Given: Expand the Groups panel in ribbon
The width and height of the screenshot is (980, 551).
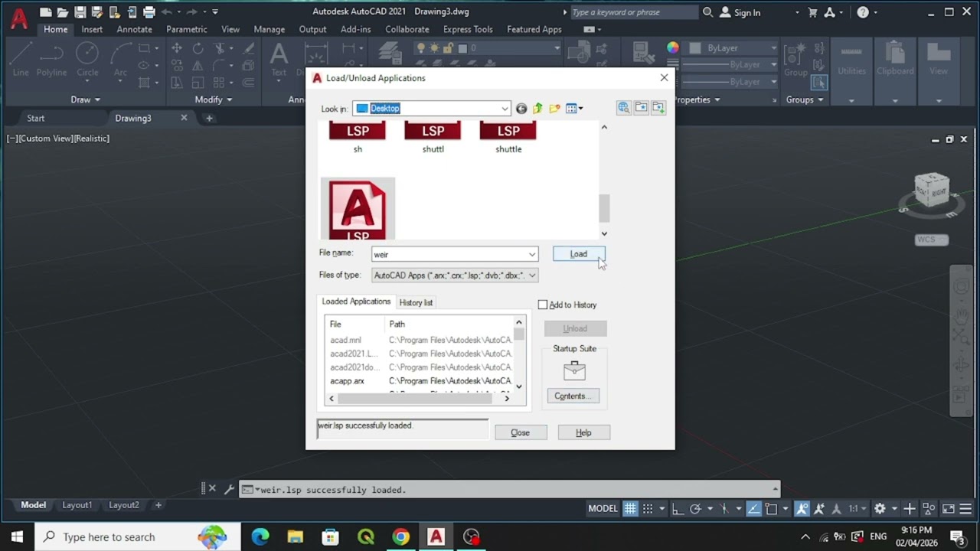Looking at the screenshot, I should 805,99.
